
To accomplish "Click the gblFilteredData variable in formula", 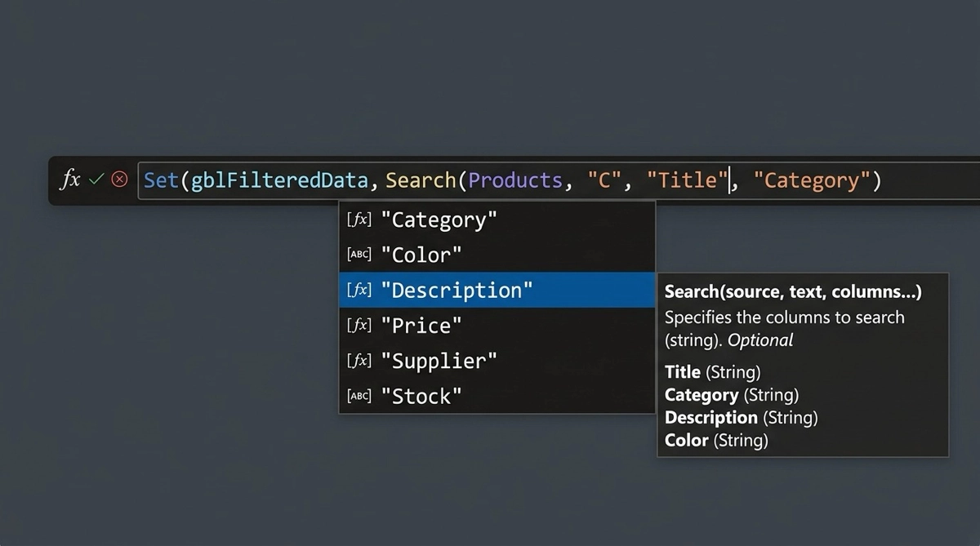I will pyautogui.click(x=280, y=180).
